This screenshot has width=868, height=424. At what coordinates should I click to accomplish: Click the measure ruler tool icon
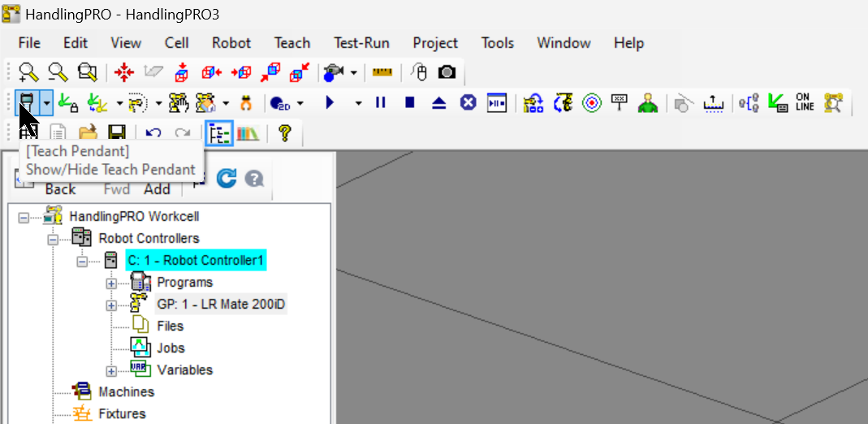[382, 72]
